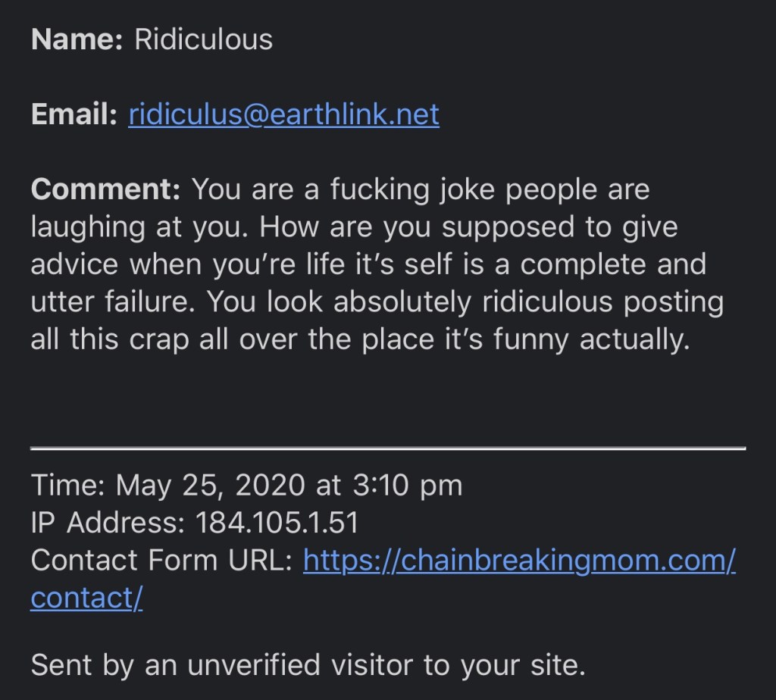Click the bold "Comment:" label
The height and width of the screenshot is (700, 776).
click(105, 189)
